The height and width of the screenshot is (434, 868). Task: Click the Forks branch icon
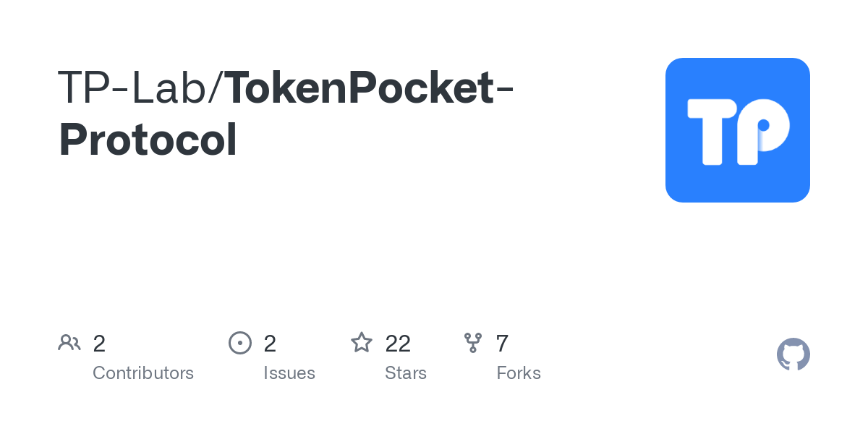click(473, 343)
